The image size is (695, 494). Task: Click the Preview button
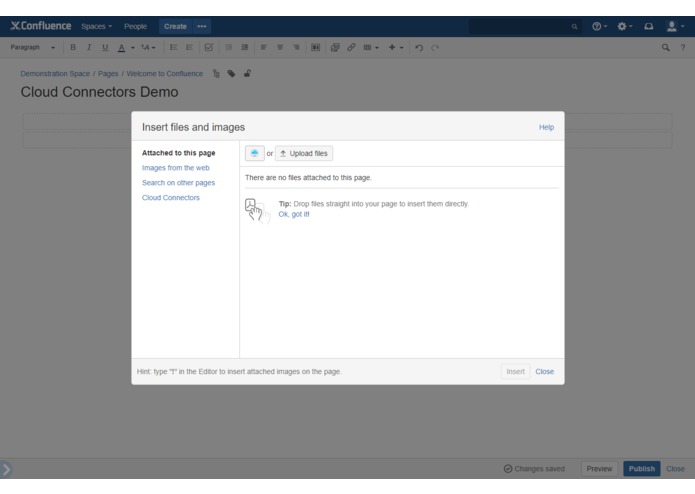click(x=599, y=469)
